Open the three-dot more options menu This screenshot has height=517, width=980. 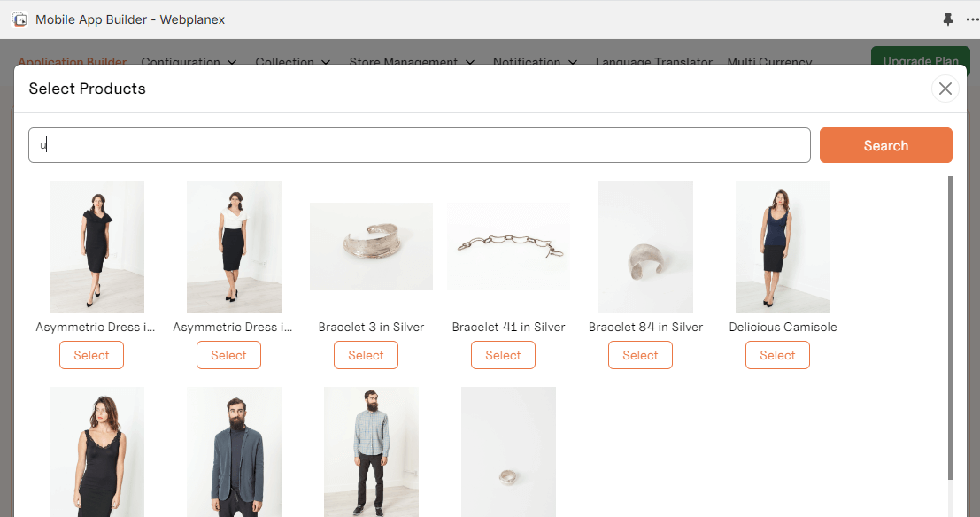972,19
